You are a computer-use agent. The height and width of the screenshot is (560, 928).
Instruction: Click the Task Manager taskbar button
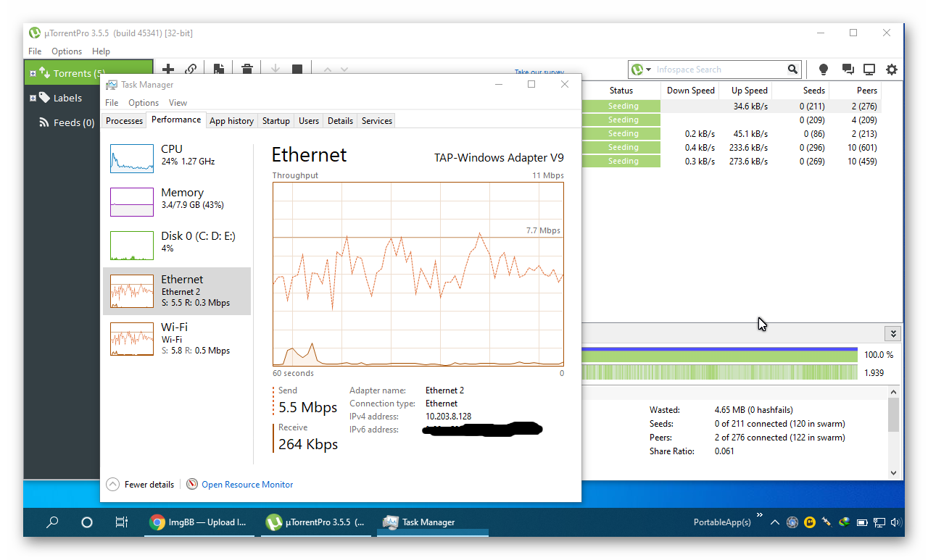point(432,522)
